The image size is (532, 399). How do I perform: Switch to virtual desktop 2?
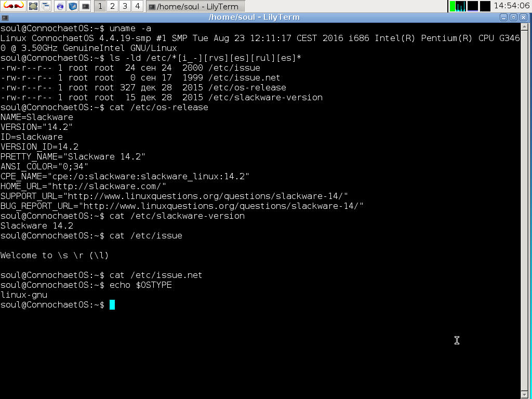(x=112, y=6)
